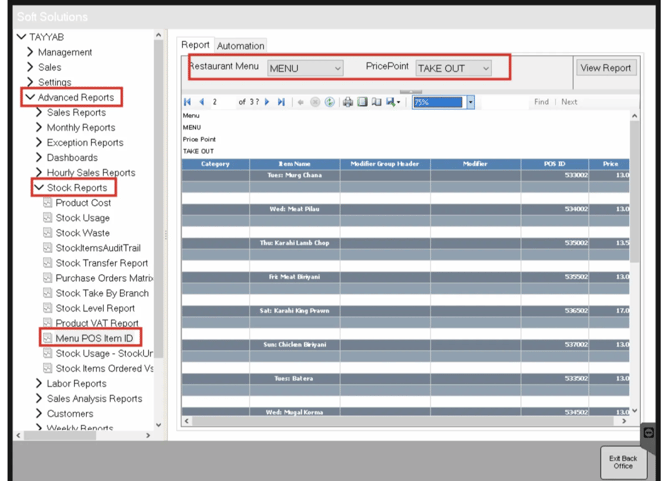Image resolution: width=670 pixels, height=481 pixels.
Task: Print the report using the printer icon
Action: coord(348,102)
